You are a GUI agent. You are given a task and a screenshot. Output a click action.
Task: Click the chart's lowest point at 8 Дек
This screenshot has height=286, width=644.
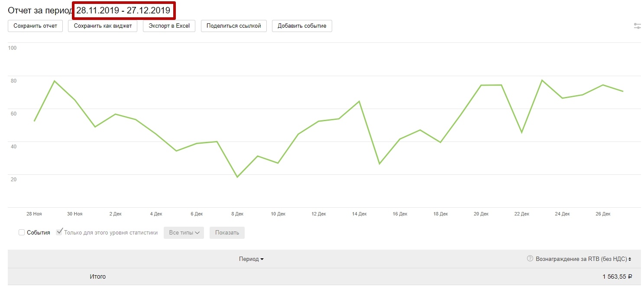pos(237,177)
